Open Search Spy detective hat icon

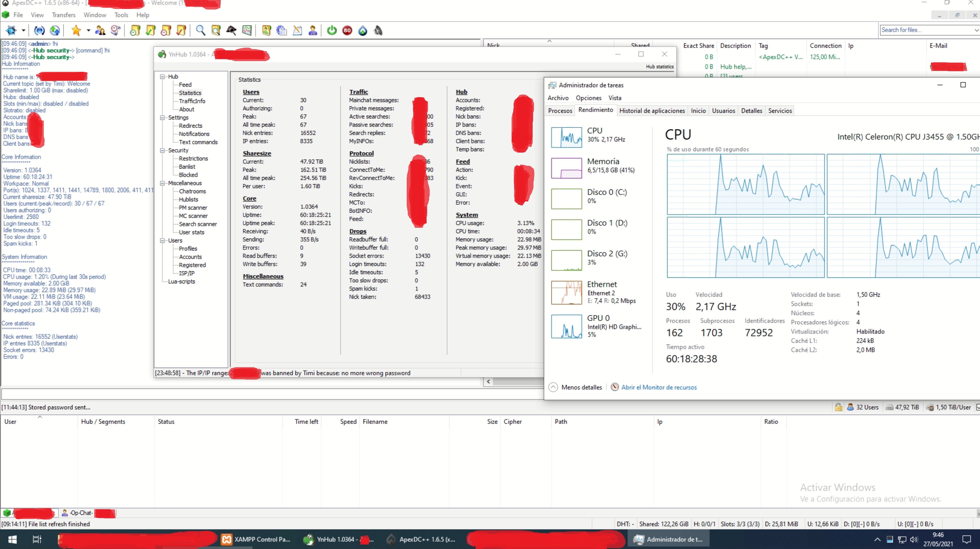231,30
